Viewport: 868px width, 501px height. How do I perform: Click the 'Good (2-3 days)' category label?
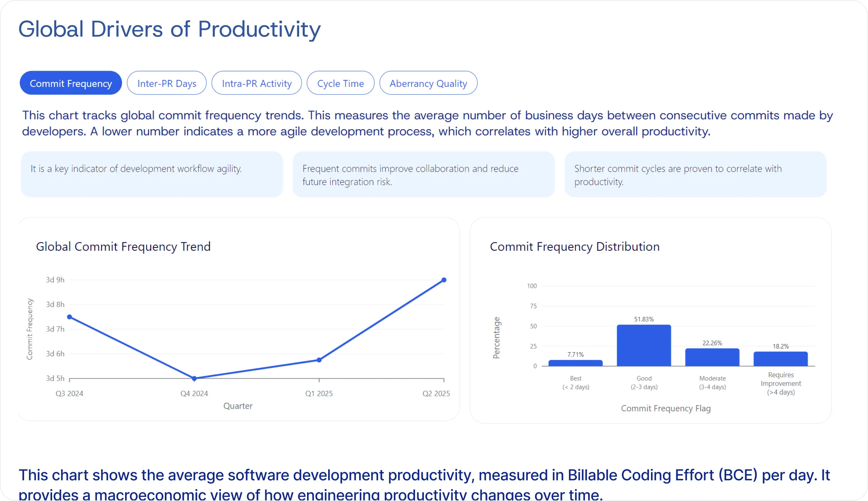click(x=644, y=383)
